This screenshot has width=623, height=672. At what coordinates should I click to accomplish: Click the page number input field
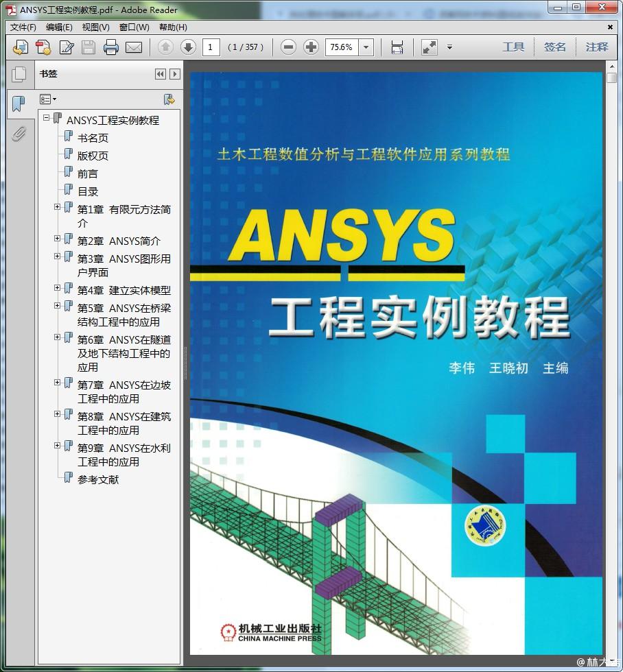click(x=211, y=47)
